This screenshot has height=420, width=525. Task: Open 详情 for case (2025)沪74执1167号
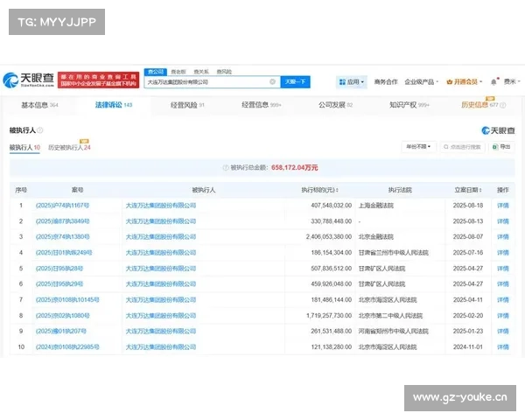pos(502,206)
